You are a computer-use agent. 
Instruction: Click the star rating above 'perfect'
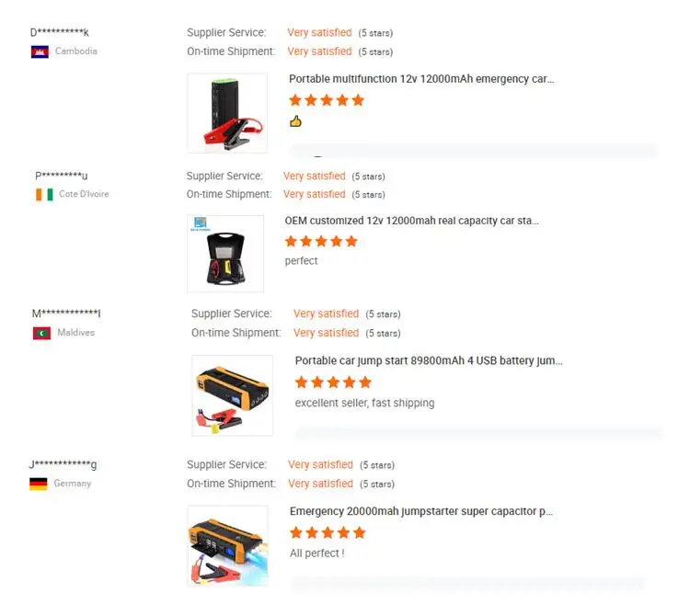coord(321,242)
